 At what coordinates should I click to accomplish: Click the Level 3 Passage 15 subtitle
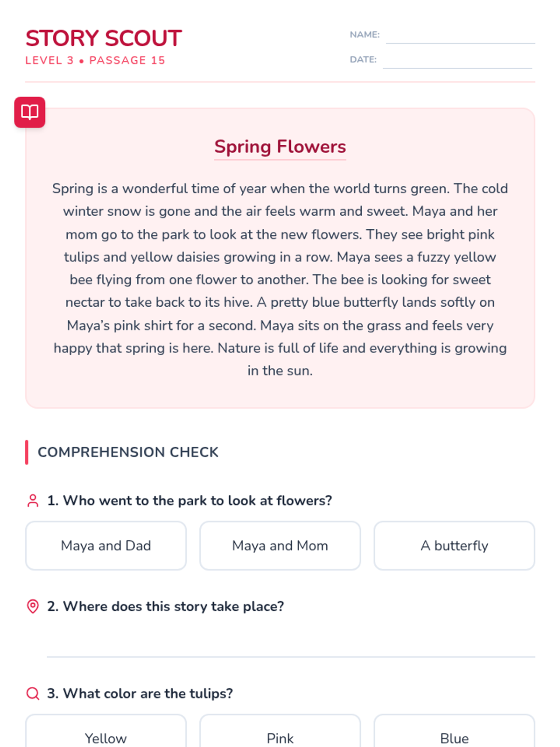click(x=95, y=60)
